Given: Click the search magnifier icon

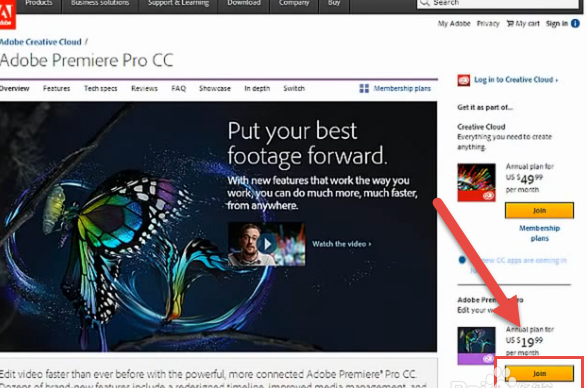Looking at the screenshot, I should 424,3.
